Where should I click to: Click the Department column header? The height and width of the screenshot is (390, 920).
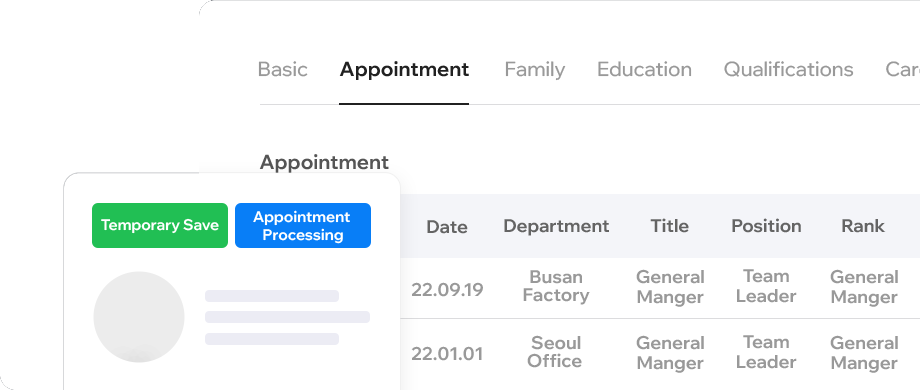tap(556, 226)
